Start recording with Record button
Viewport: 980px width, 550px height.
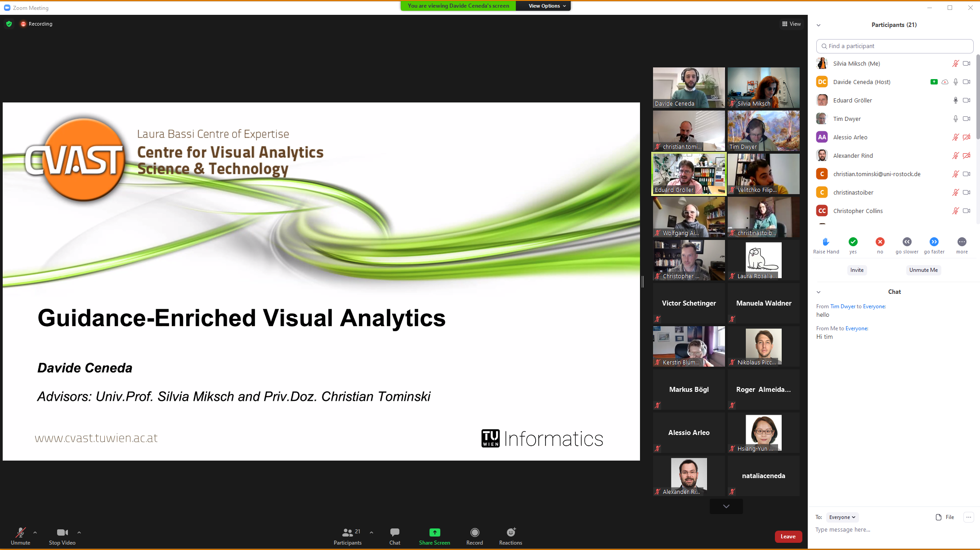click(x=474, y=532)
